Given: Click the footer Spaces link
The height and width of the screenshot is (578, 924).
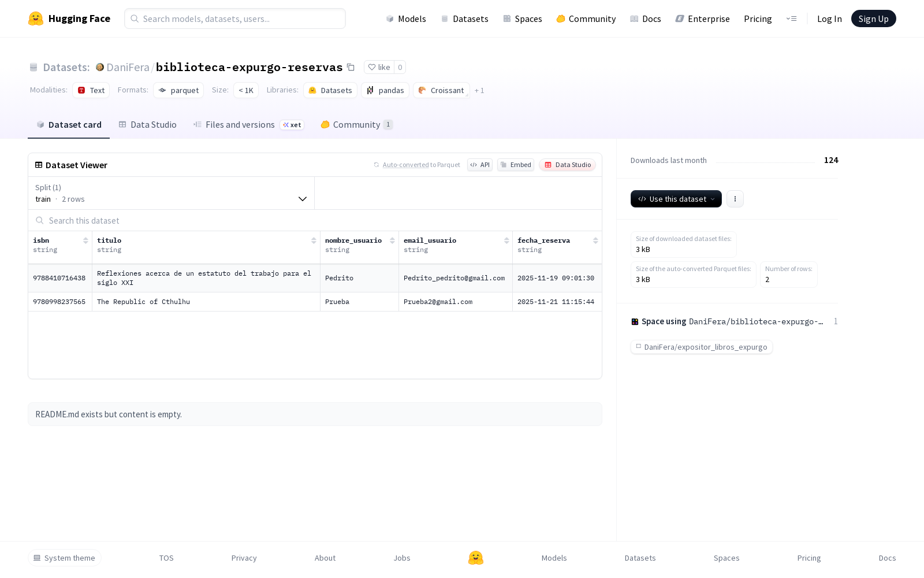Looking at the screenshot, I should pyautogui.click(x=726, y=558).
